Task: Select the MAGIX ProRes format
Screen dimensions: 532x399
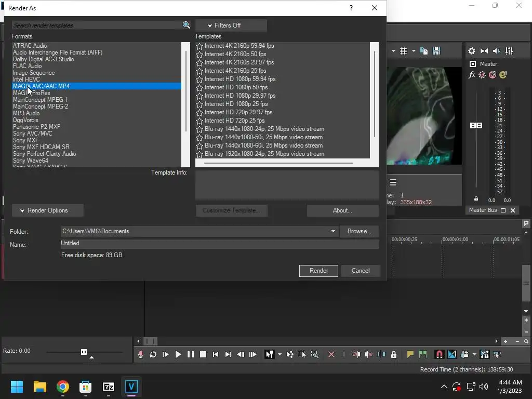Action: point(32,93)
